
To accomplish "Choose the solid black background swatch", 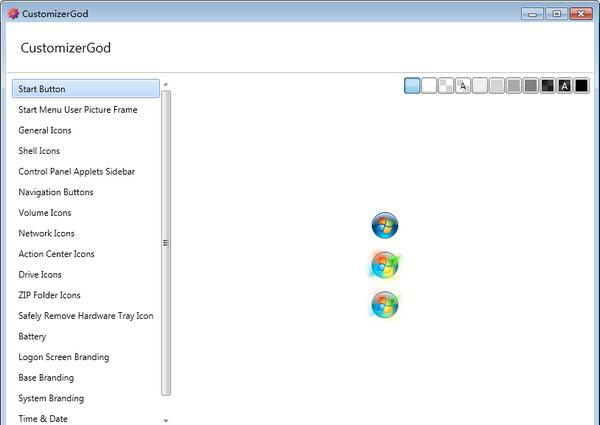I will [581, 86].
